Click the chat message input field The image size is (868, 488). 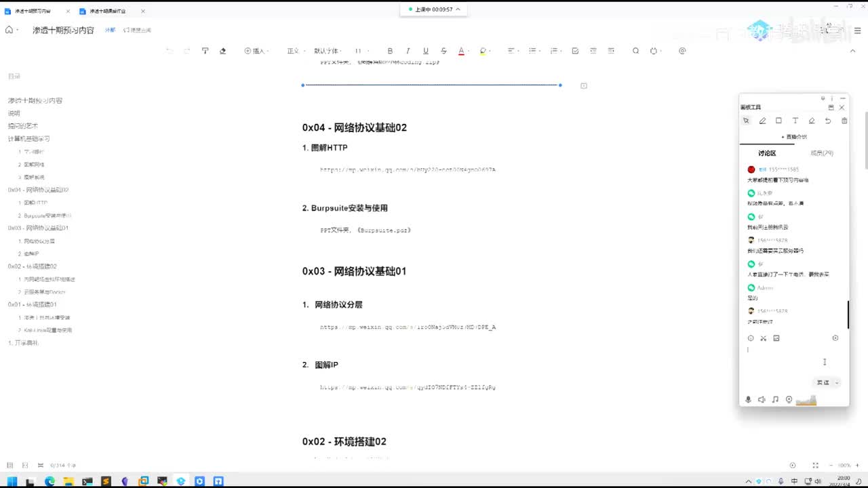(793, 359)
